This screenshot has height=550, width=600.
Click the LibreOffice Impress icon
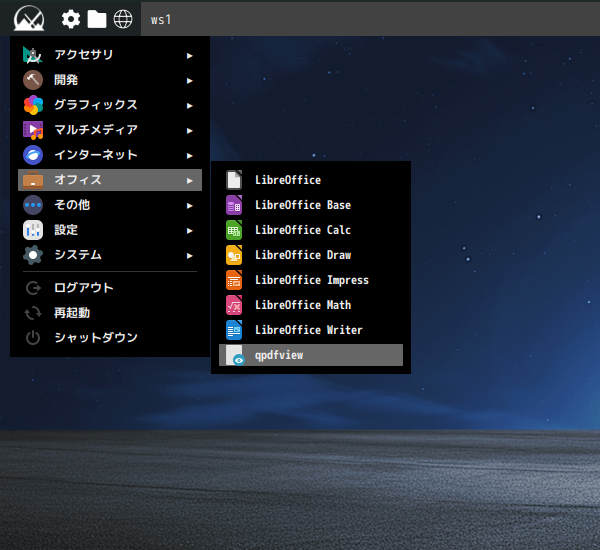234,280
